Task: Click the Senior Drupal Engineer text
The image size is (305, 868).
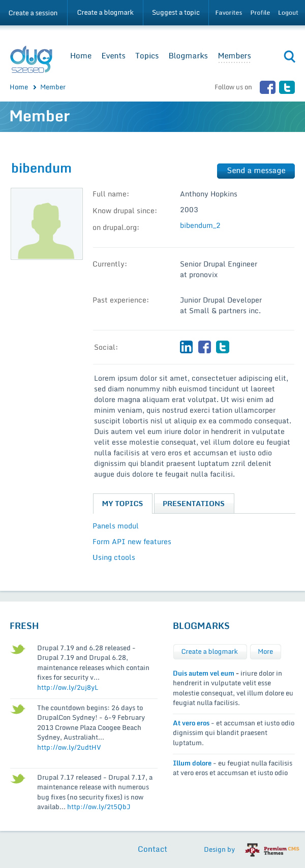Action: click(219, 264)
